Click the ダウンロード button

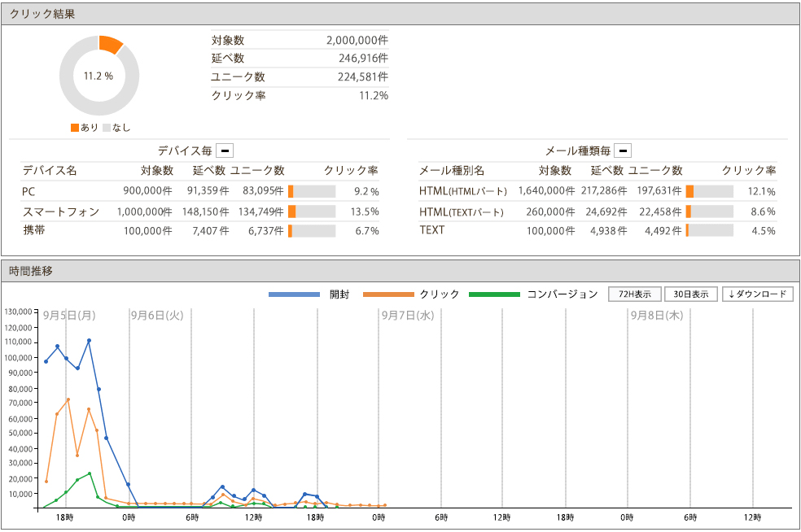[758, 294]
